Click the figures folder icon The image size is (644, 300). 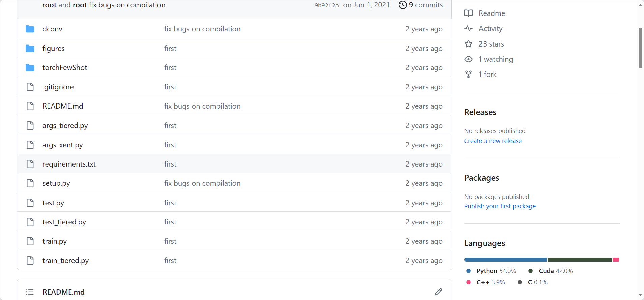30,49
